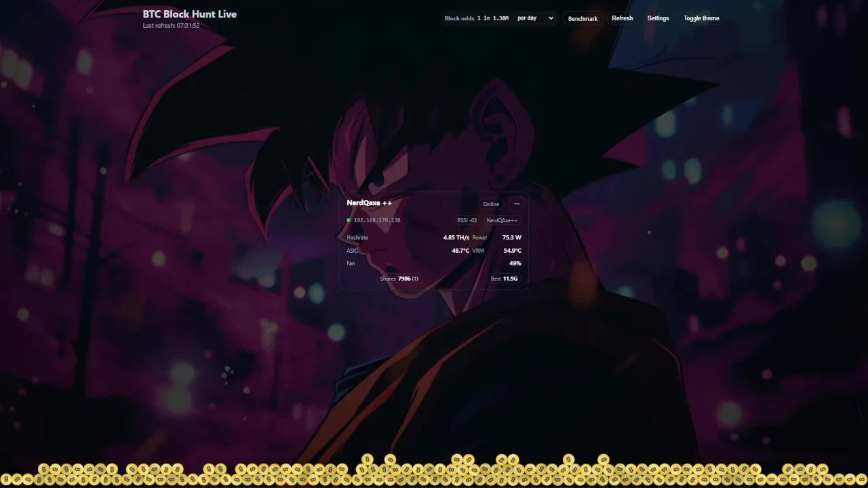Click the VRM temperature 54.9°C
868x488 pixels.
coord(513,251)
